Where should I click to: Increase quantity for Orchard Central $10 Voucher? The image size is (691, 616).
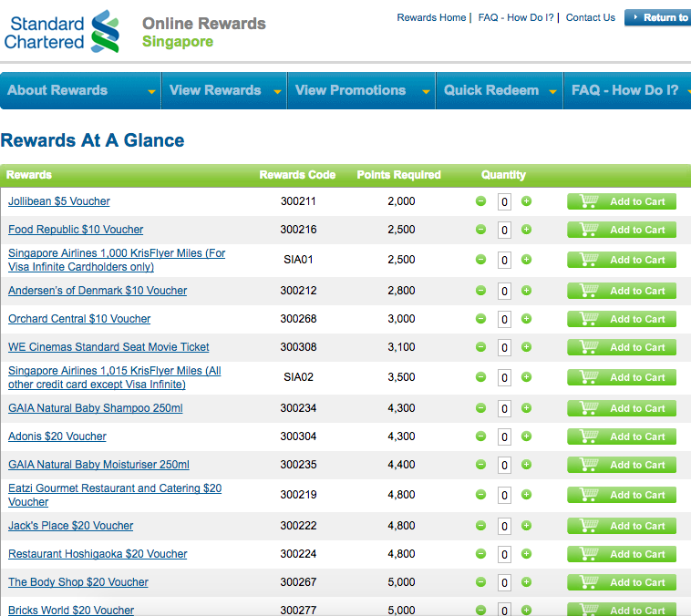(526, 319)
